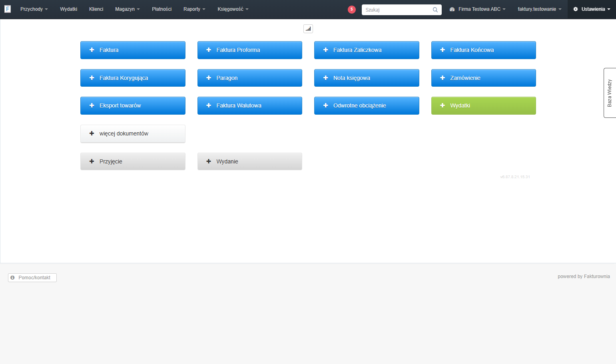Open the Wydatki menu item

[69, 9]
